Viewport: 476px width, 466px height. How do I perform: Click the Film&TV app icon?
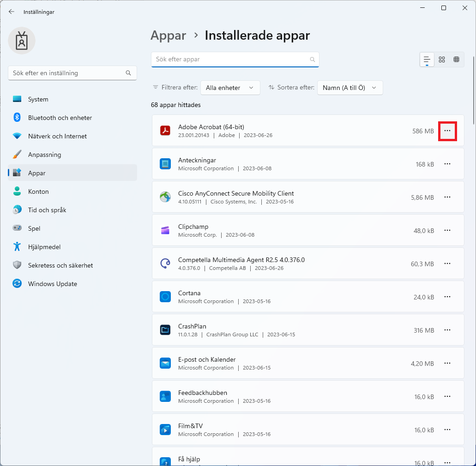tap(165, 430)
